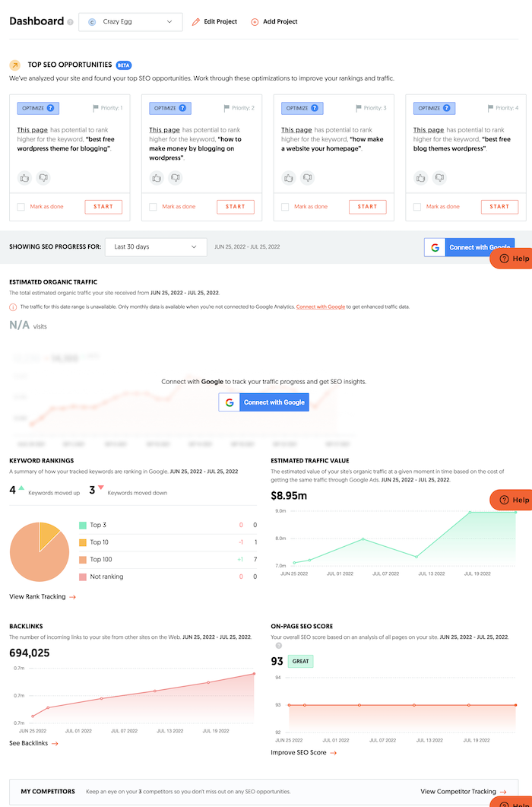The image size is (532, 807).
Task: Click the help icon next to Dashboard
Action: tap(71, 22)
